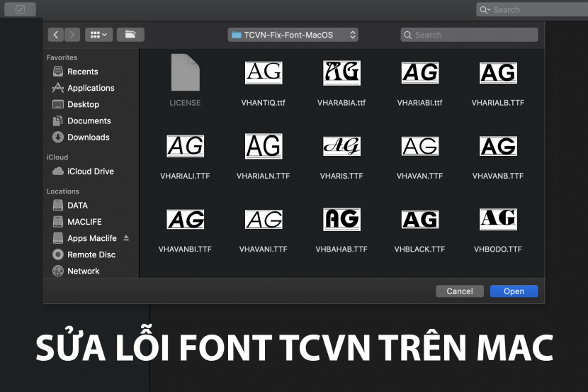Open the Downloads sidebar folder
The image size is (588, 392).
pyautogui.click(x=88, y=137)
